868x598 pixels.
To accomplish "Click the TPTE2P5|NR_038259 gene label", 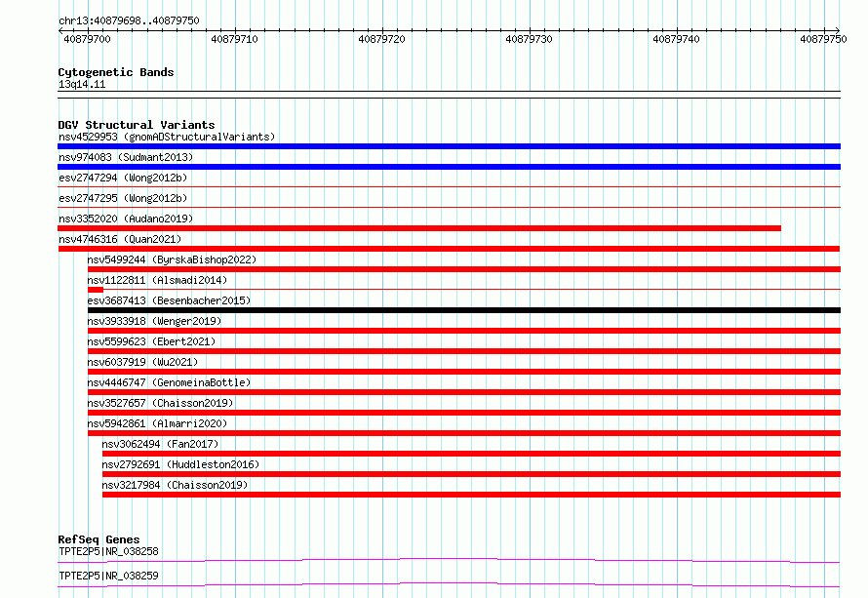I will point(108,576).
